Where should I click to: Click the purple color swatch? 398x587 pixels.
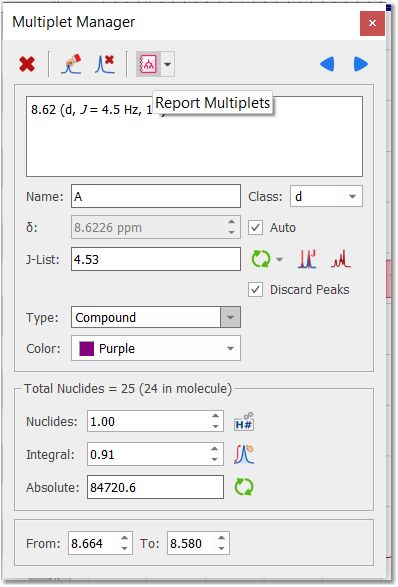[86, 349]
